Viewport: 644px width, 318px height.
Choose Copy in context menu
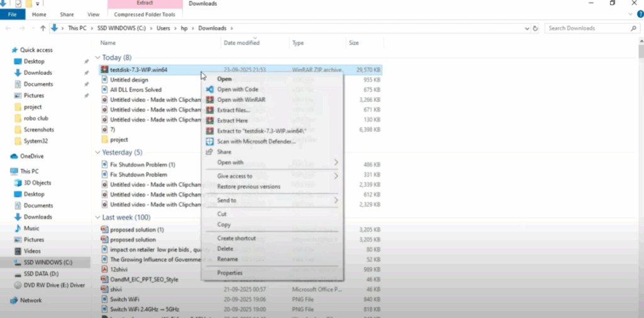224,225
